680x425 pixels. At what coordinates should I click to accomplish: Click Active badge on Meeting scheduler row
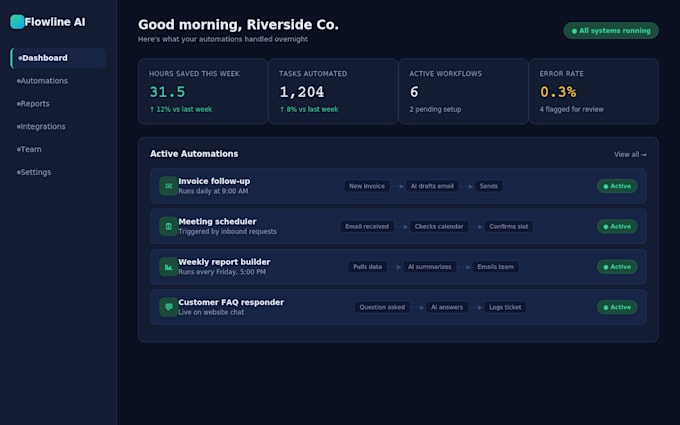tap(617, 226)
